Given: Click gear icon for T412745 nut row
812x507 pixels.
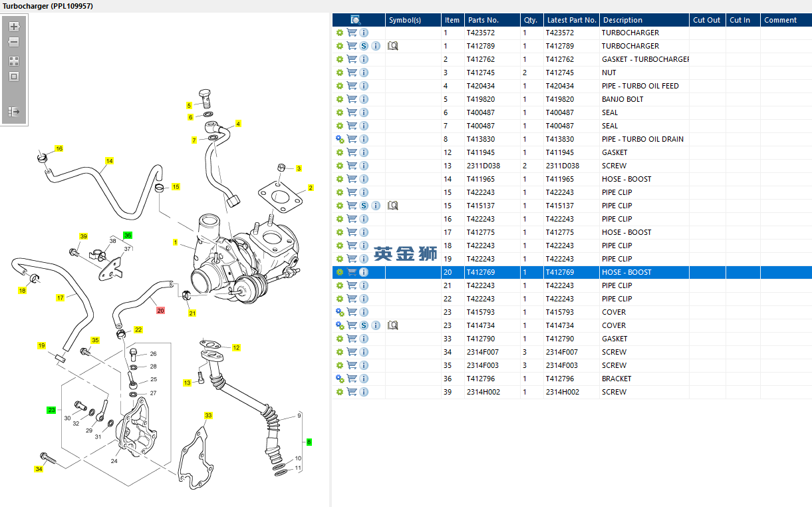Looking at the screenshot, I should click(x=340, y=73).
